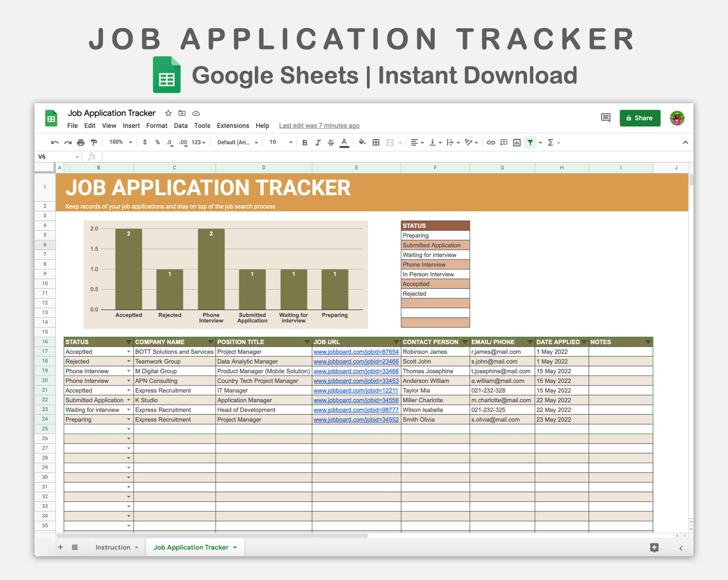728x580 pixels.
Task: Open the functions menu with the sigma icon
Action: tap(551, 142)
